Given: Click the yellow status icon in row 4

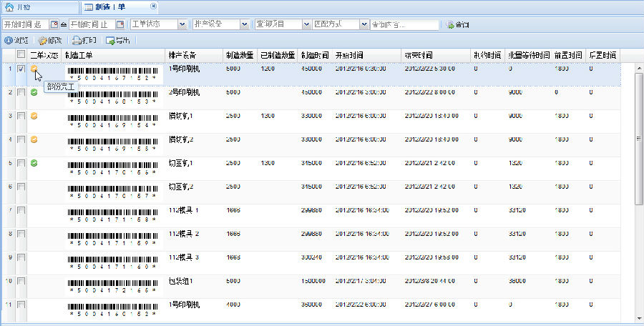Looking at the screenshot, I should coord(34,139).
